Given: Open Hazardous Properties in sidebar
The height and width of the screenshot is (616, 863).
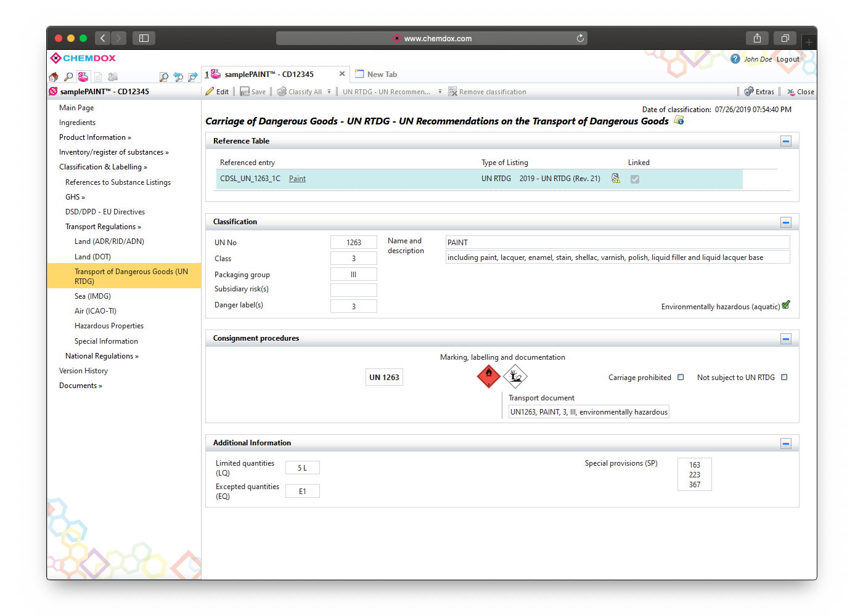Looking at the screenshot, I should point(109,326).
